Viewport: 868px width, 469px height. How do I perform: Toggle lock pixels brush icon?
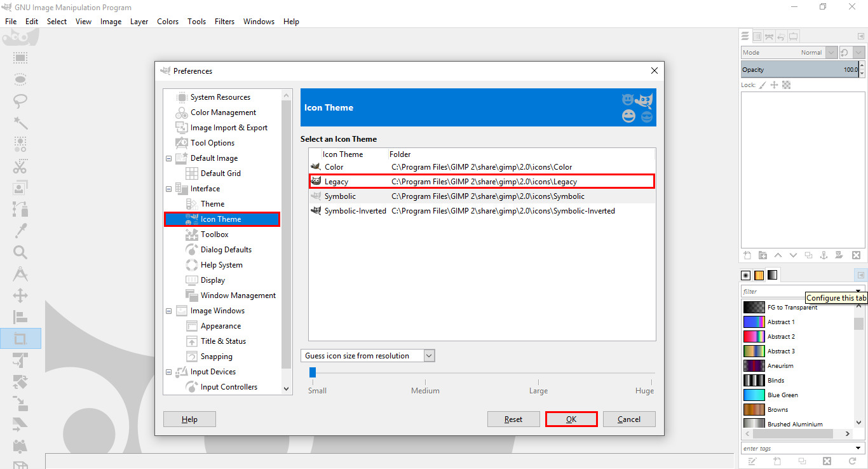(763, 85)
